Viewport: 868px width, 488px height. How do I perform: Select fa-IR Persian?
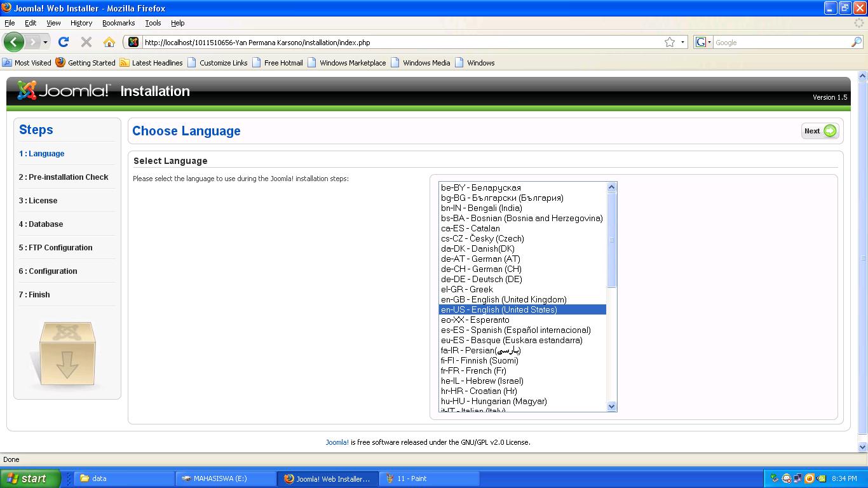pyautogui.click(x=522, y=350)
